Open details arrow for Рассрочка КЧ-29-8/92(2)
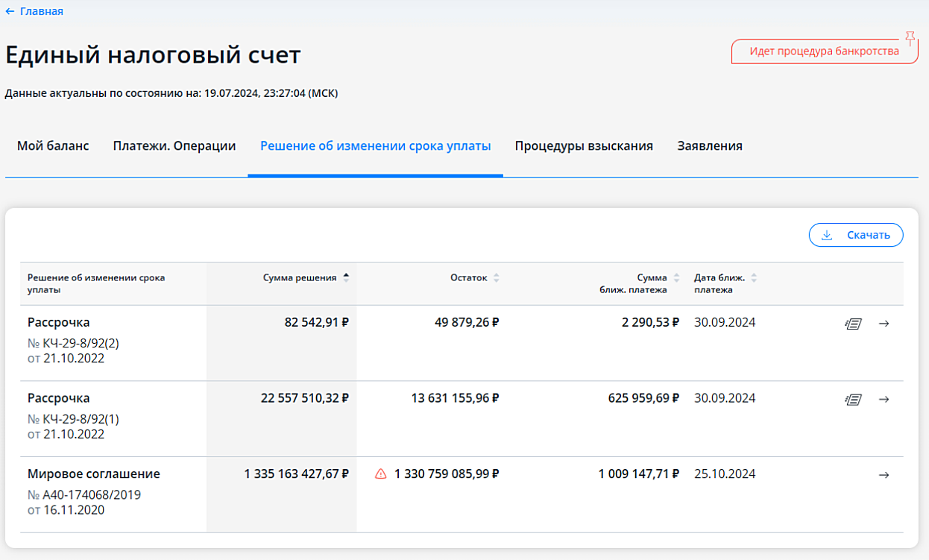This screenshot has width=929, height=560. pos(884,324)
